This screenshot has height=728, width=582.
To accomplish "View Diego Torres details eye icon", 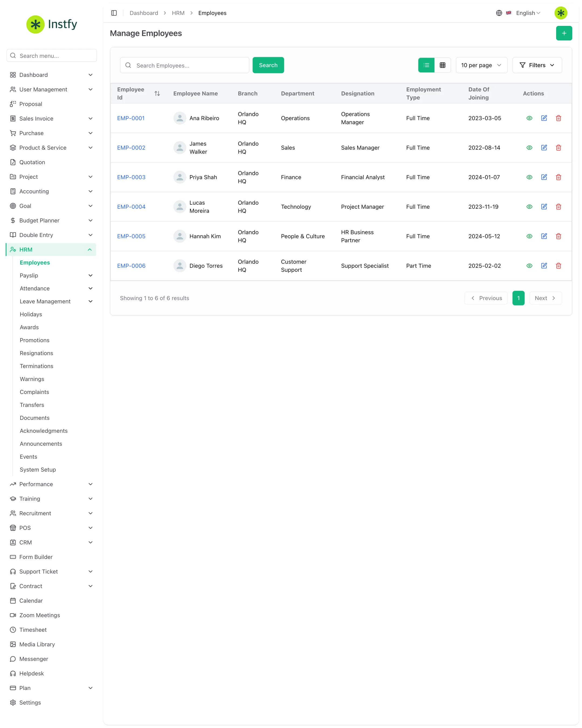I will [x=529, y=266].
